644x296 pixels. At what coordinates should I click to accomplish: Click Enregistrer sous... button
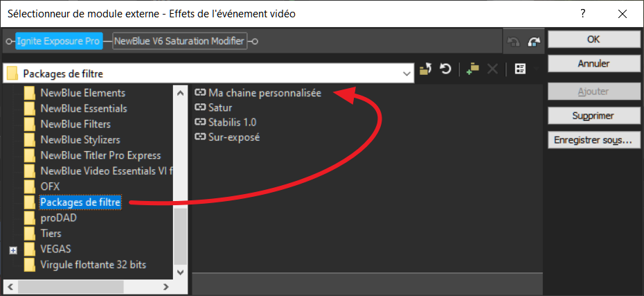point(593,140)
